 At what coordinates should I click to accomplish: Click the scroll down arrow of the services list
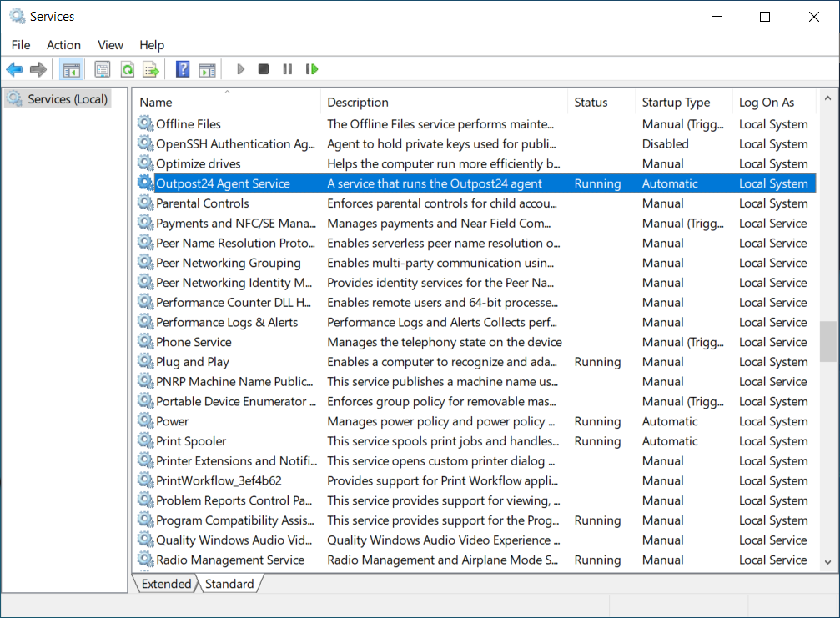coord(827,563)
